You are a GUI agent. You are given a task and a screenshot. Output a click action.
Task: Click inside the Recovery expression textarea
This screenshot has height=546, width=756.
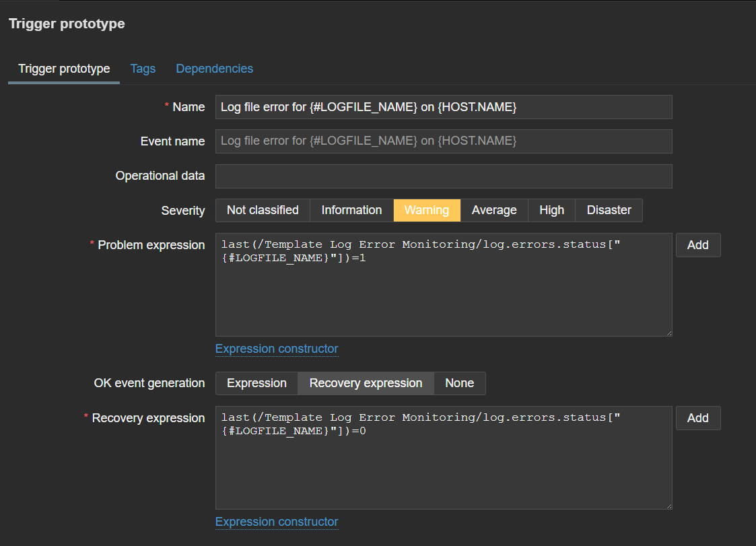[x=444, y=458]
